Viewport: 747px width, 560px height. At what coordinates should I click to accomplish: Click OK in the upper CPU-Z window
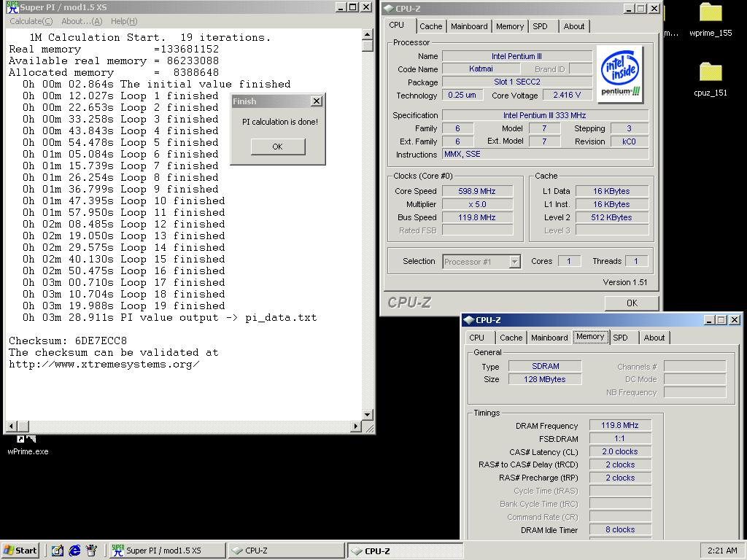click(632, 303)
